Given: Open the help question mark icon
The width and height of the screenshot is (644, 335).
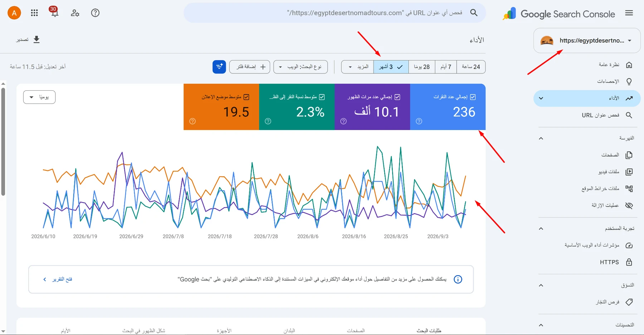Looking at the screenshot, I should (95, 13).
